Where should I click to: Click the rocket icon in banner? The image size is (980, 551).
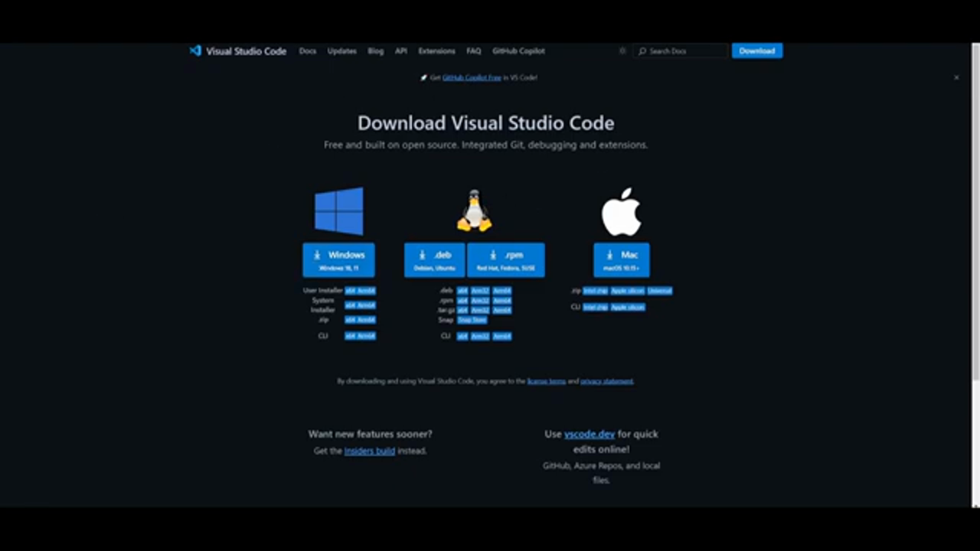424,77
